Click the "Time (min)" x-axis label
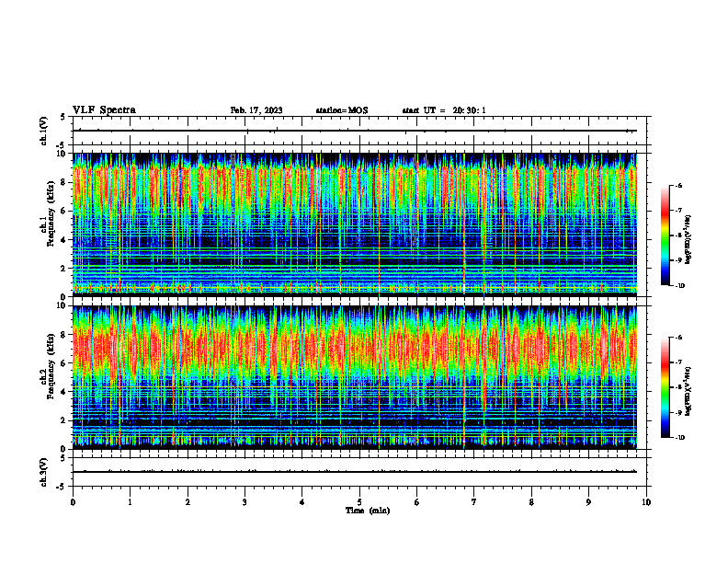 (x=368, y=511)
